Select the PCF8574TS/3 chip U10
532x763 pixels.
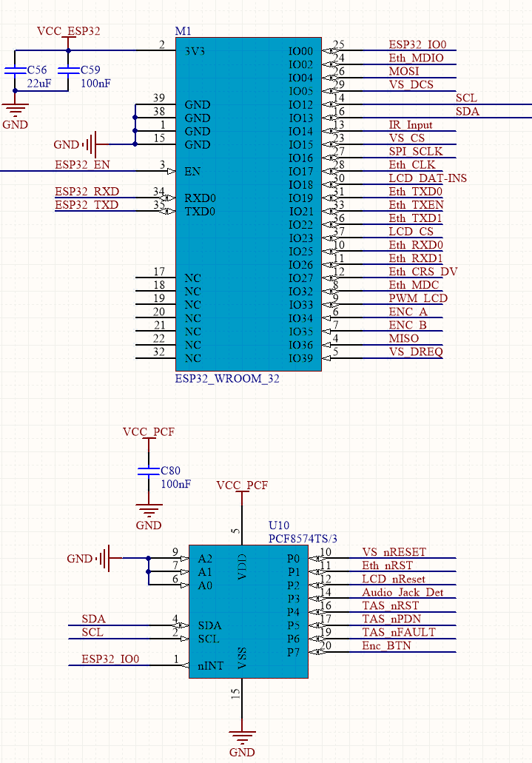(x=248, y=611)
